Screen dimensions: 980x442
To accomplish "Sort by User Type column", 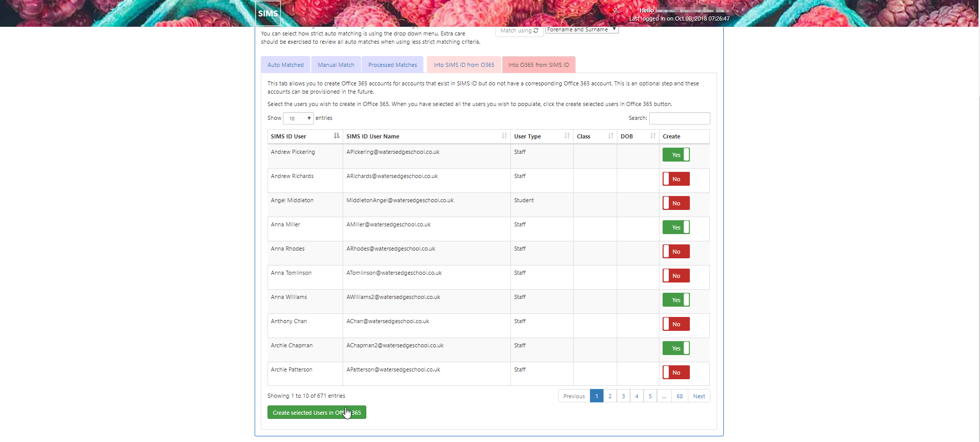I will point(542,136).
